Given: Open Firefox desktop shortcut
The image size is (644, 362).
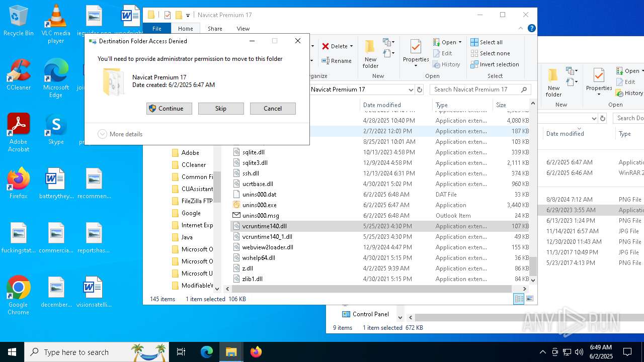Looking at the screenshot, I should click(19, 183).
